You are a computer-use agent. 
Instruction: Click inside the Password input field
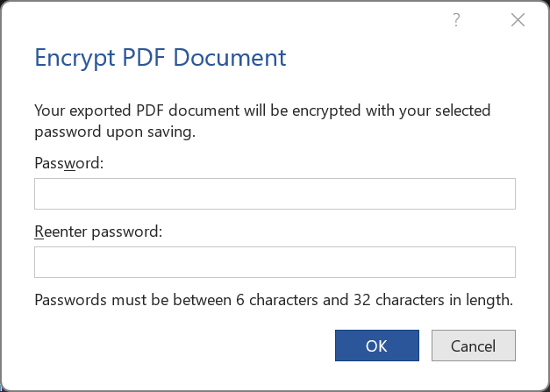275,195
